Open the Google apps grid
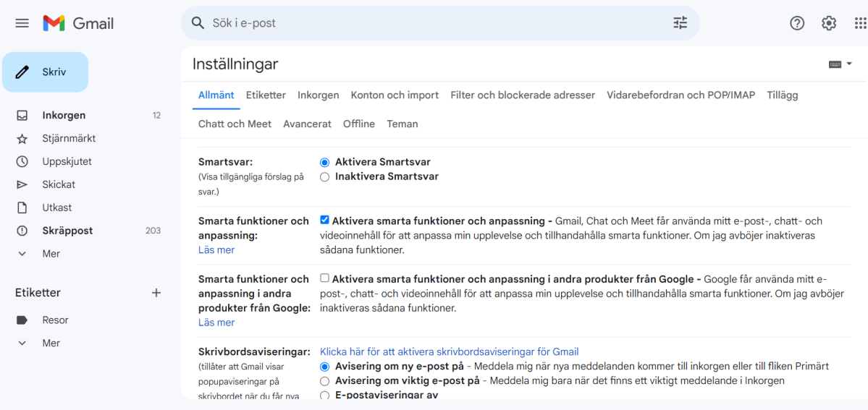Screen dimensions: 868x410 (x=860, y=23)
